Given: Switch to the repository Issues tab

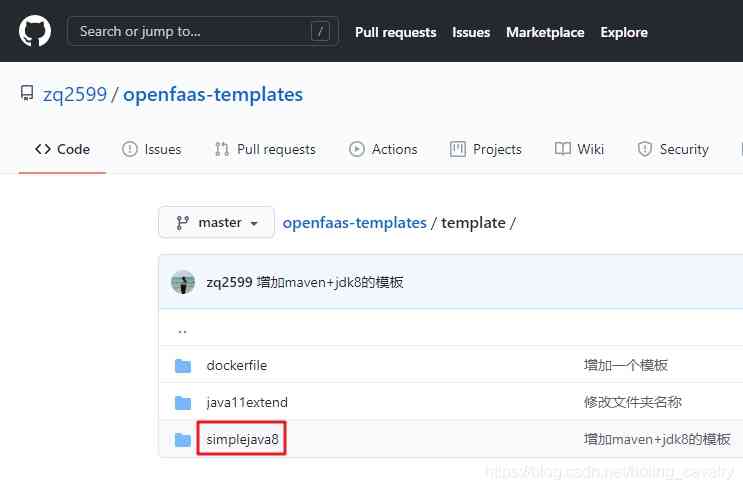Looking at the screenshot, I should pyautogui.click(x=152, y=149).
